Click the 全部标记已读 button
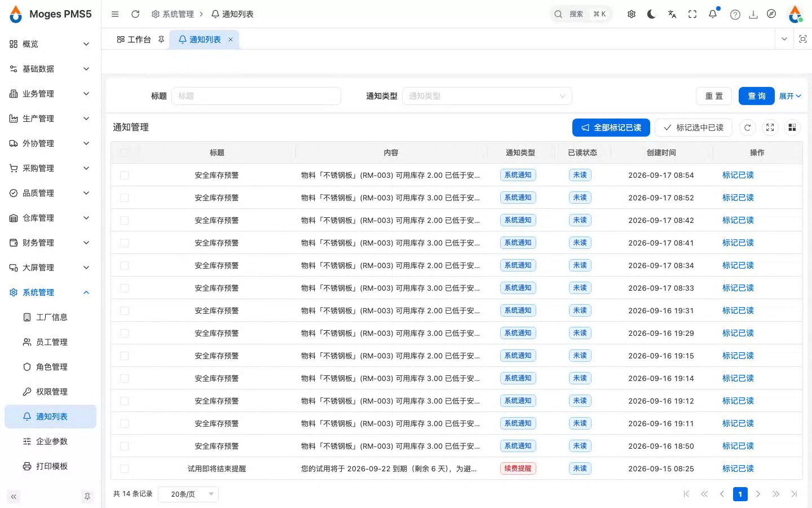Image resolution: width=812 pixels, height=508 pixels. 611,128
